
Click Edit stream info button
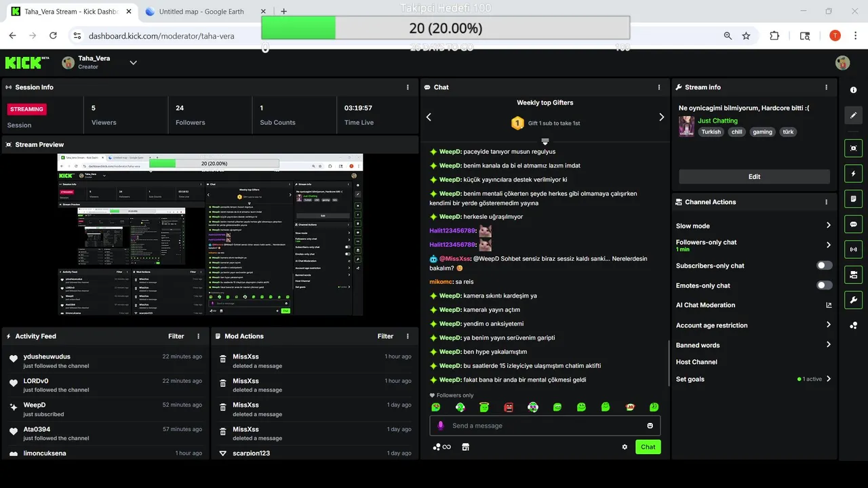tap(754, 176)
